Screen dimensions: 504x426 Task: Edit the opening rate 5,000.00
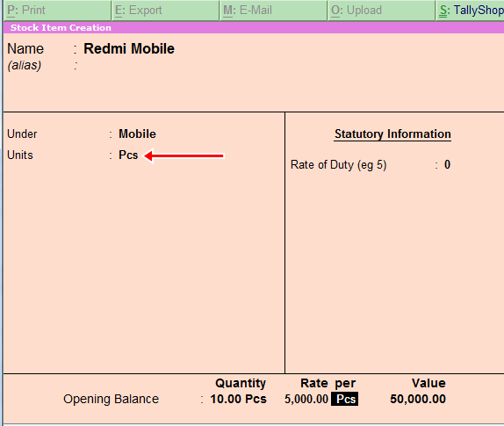click(306, 399)
